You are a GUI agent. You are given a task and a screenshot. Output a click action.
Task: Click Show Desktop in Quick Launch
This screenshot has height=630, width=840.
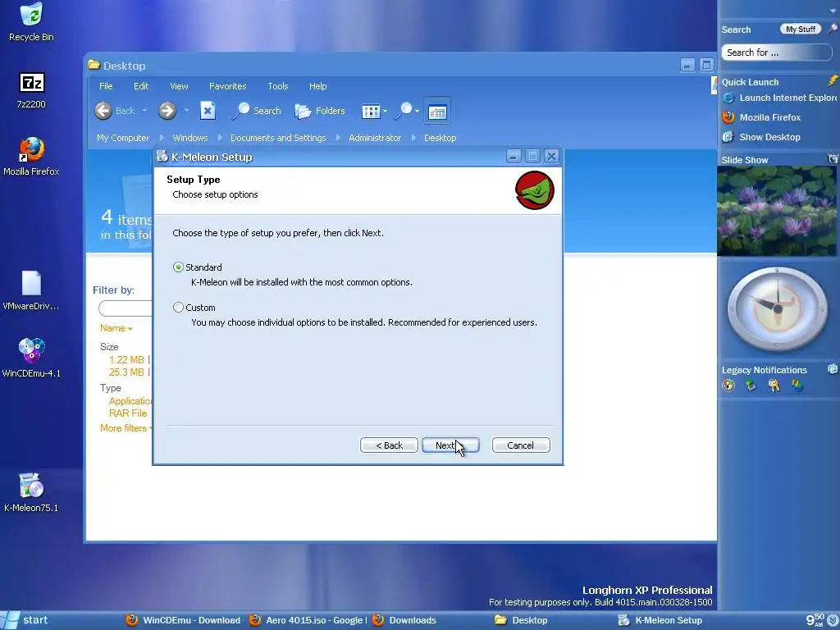pos(761,137)
